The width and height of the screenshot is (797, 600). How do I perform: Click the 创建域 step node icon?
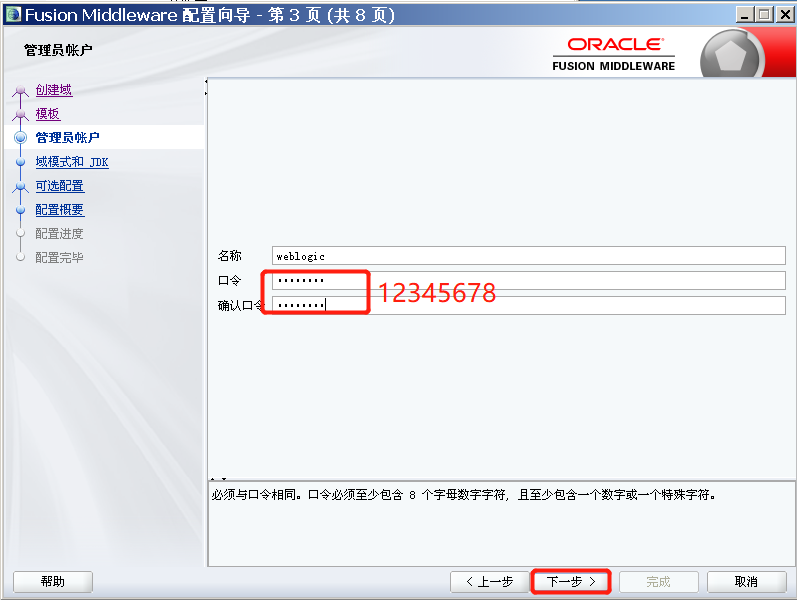[x=20, y=91]
